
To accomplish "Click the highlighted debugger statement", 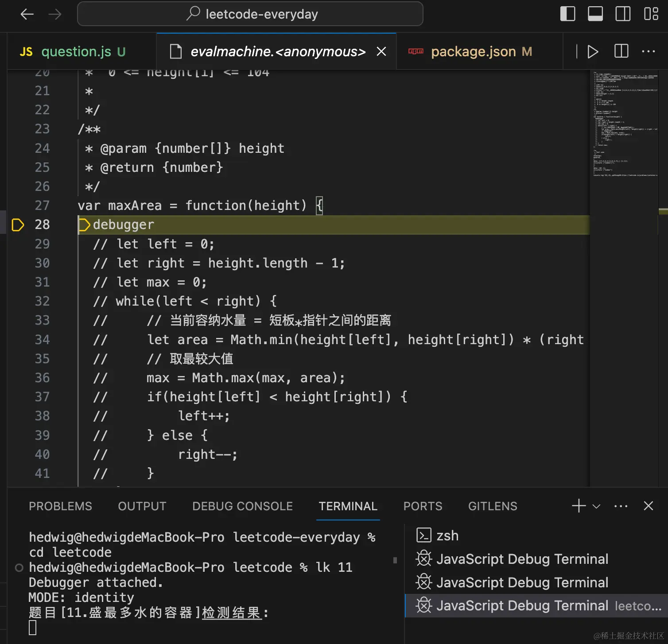I will coord(124,225).
